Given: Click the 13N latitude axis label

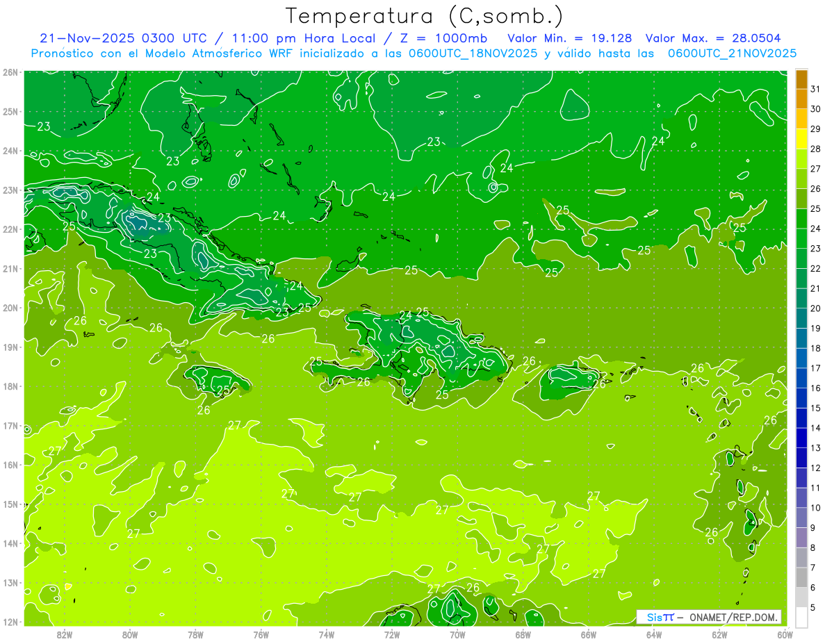Looking at the screenshot, I should (x=10, y=582).
